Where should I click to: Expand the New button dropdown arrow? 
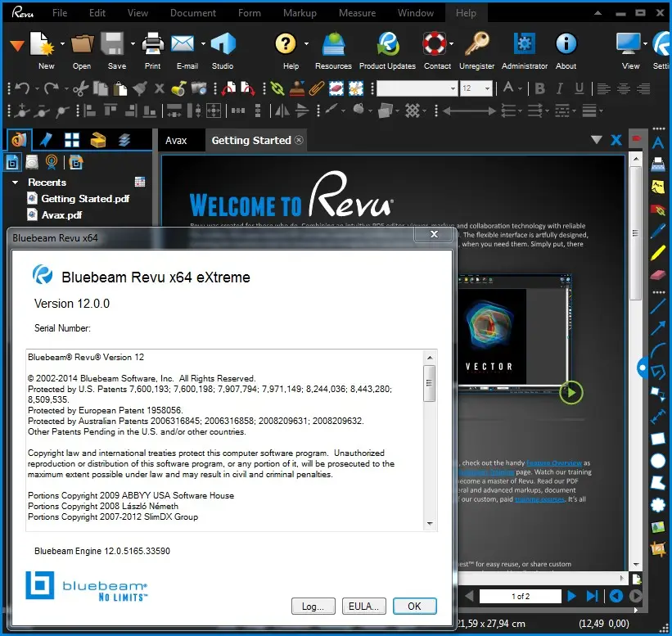(x=62, y=43)
